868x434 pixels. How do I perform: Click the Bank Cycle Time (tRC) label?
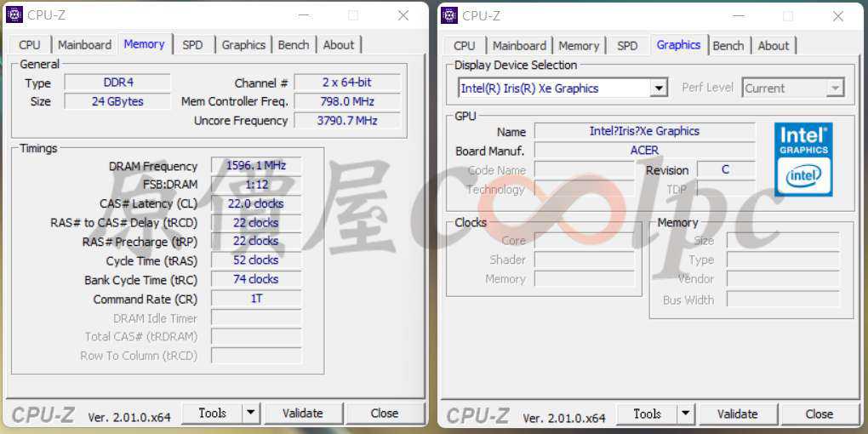[140, 280]
